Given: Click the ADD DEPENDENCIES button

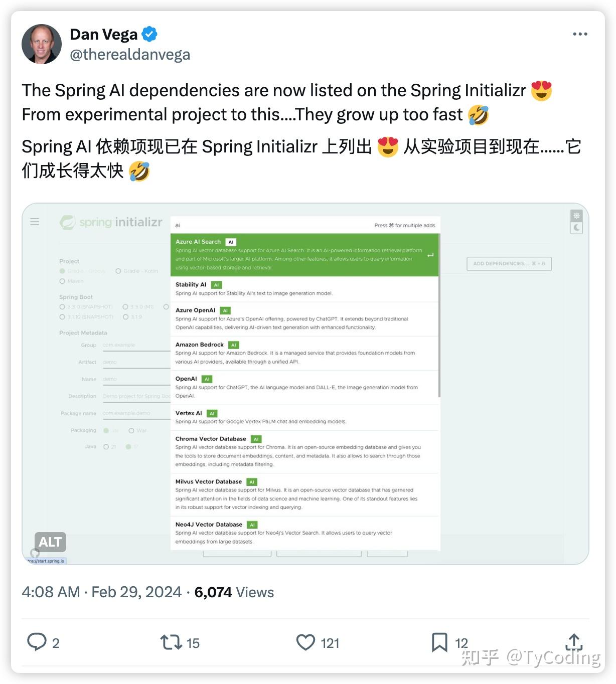Looking at the screenshot, I should point(509,263).
